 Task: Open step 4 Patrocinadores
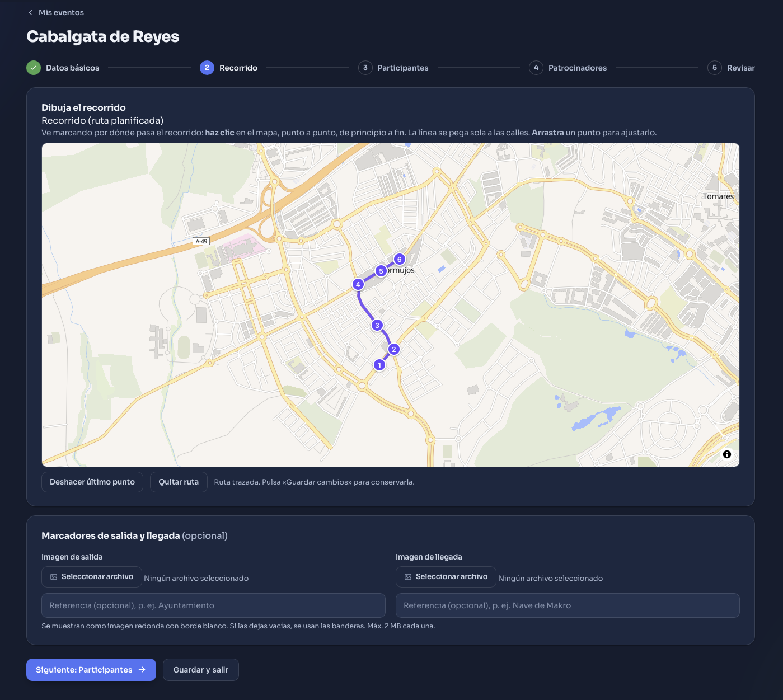(x=568, y=68)
